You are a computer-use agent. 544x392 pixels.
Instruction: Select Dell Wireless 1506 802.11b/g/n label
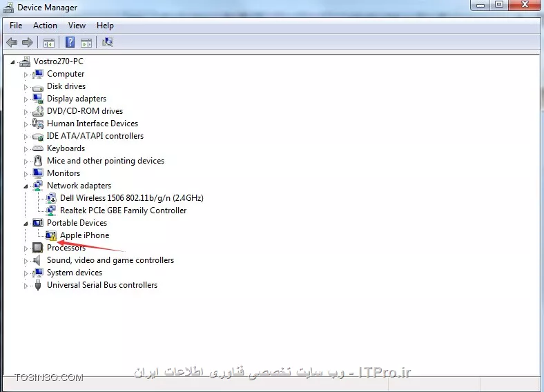pos(132,198)
